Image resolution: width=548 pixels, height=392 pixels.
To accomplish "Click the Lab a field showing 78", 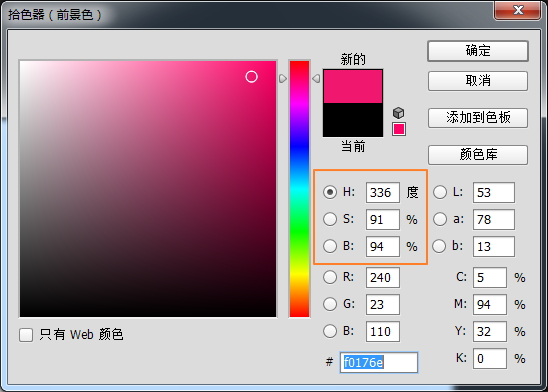I will 493,219.
